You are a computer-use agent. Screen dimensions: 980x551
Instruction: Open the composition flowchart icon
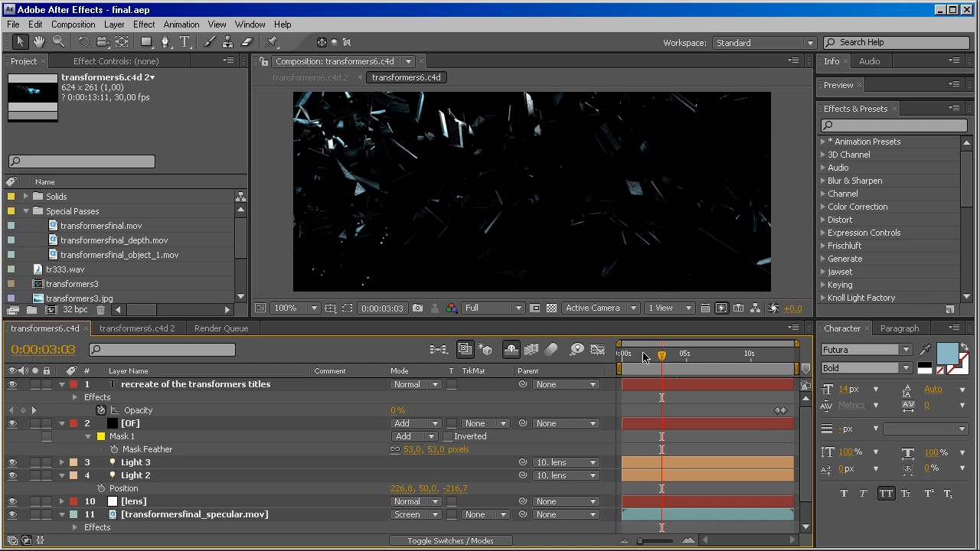756,308
